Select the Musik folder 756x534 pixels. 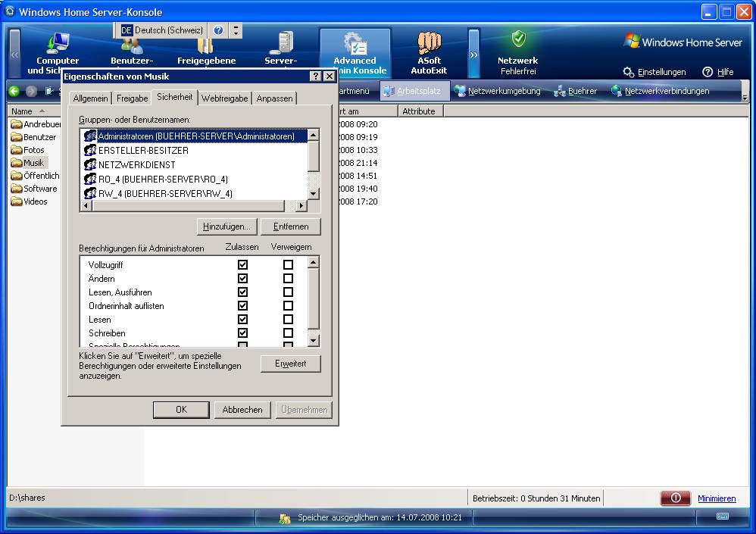(x=28, y=163)
